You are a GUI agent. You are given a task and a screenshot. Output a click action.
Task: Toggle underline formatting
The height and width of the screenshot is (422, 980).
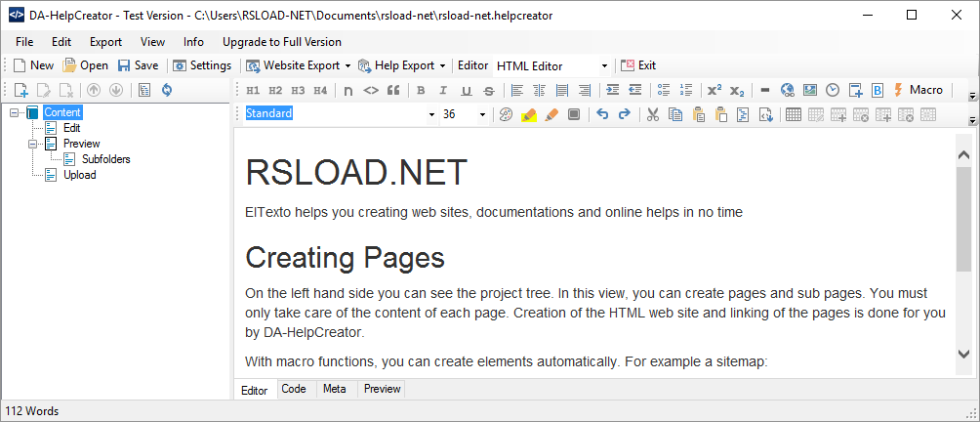tap(467, 91)
